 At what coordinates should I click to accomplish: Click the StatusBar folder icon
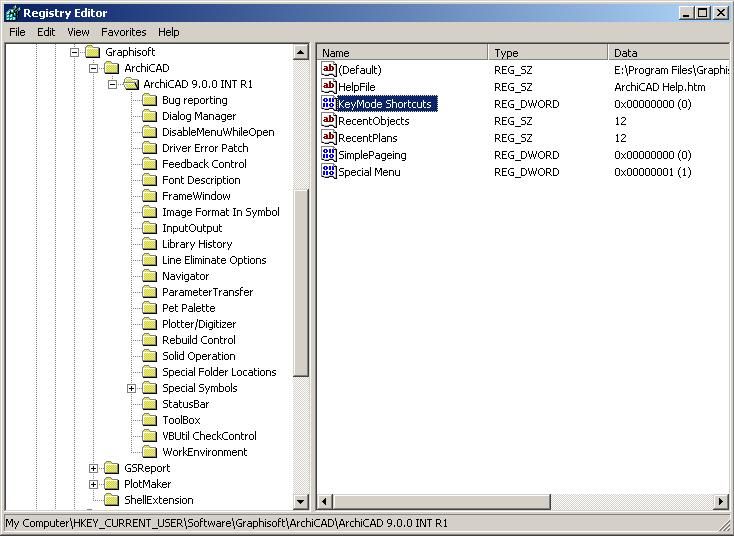click(x=149, y=404)
